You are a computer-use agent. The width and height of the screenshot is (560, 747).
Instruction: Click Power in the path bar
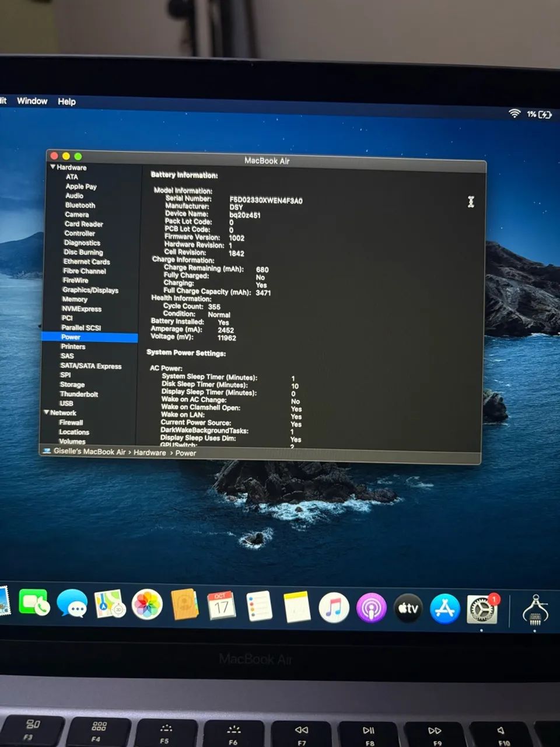pyautogui.click(x=185, y=453)
